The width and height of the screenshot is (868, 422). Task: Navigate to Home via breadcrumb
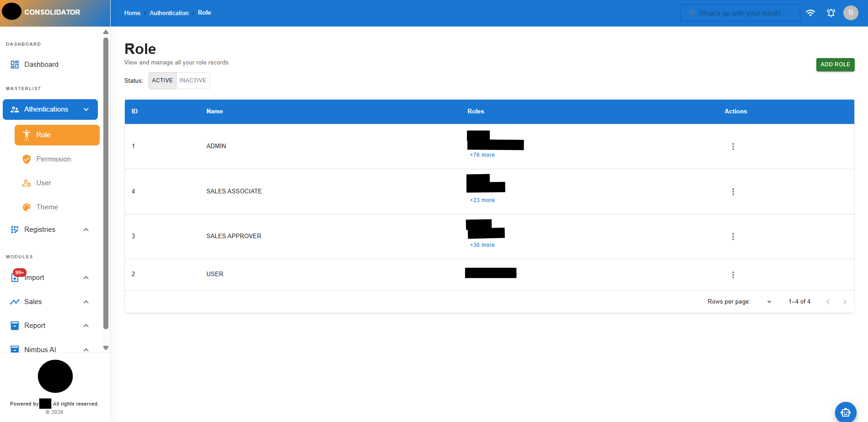tap(132, 13)
